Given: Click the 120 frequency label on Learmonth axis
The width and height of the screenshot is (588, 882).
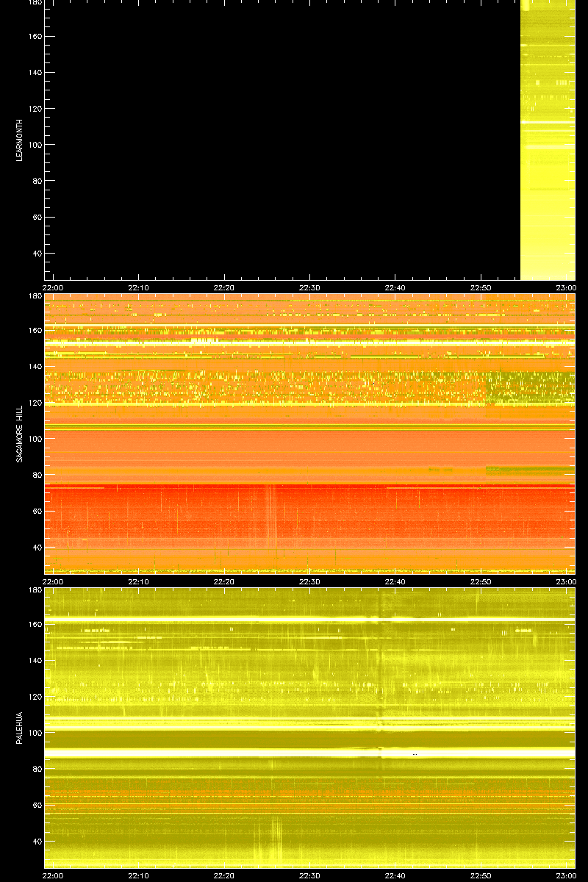Looking at the screenshot, I should point(35,109).
